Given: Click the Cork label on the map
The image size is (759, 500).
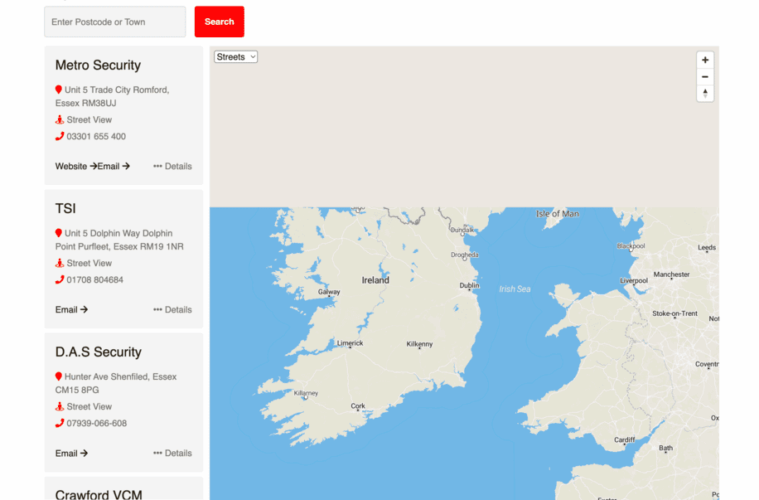Looking at the screenshot, I should [x=358, y=406].
